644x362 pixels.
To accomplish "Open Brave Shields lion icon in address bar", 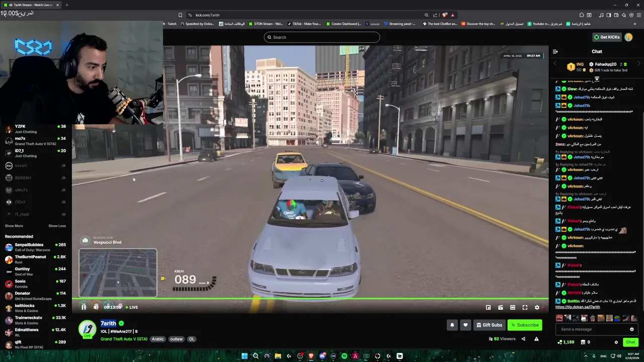I will tap(444, 15).
